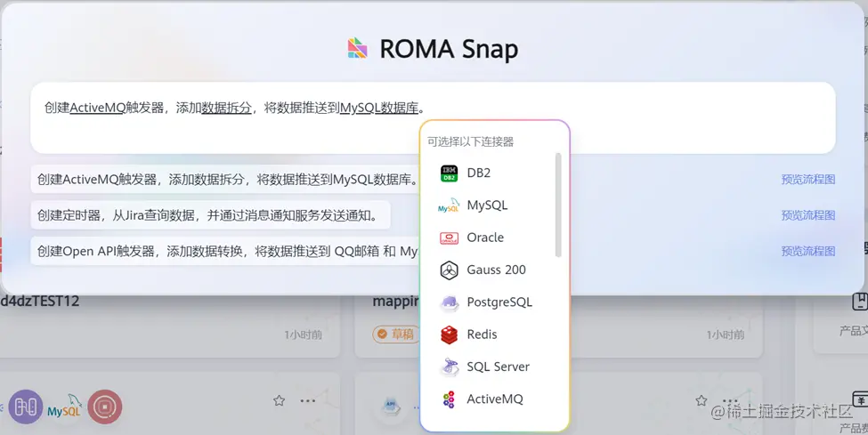Click the red Redis cube icon
This screenshot has width=868, height=435.
point(449,334)
